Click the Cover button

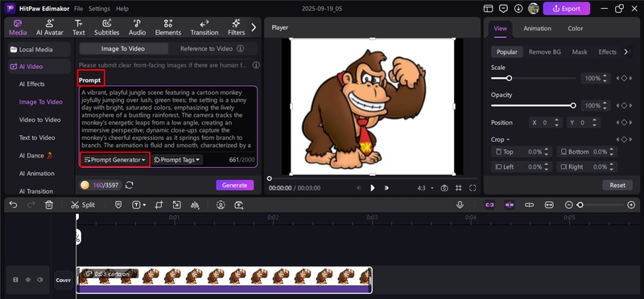(64, 281)
